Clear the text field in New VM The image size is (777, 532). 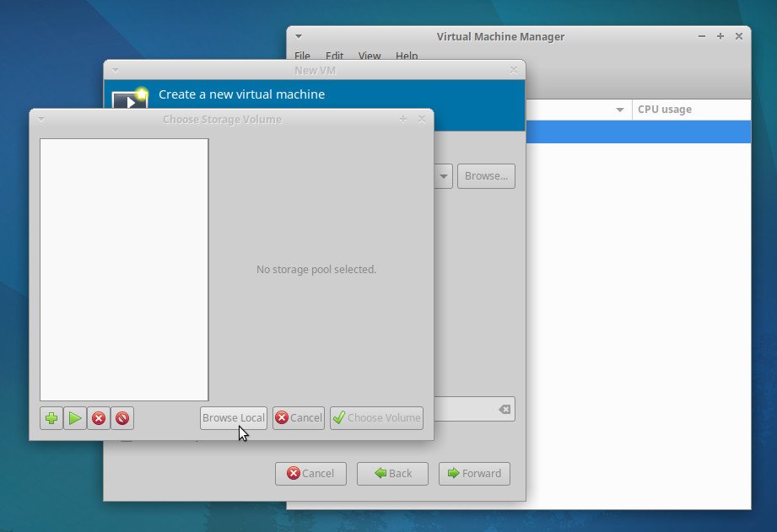[505, 409]
